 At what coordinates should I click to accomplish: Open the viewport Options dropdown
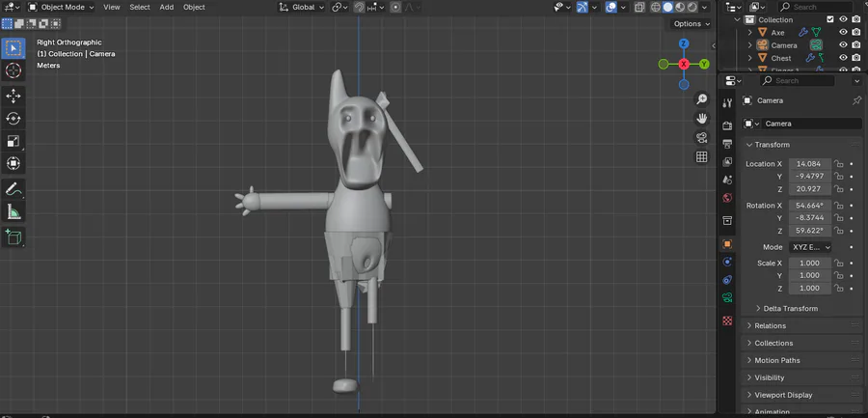coord(692,24)
